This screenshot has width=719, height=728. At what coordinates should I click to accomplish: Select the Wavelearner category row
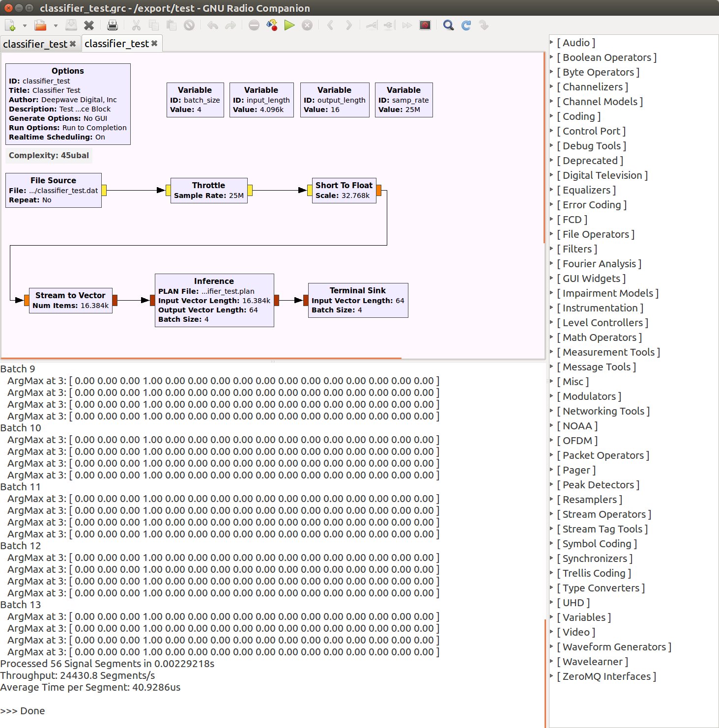click(633, 662)
